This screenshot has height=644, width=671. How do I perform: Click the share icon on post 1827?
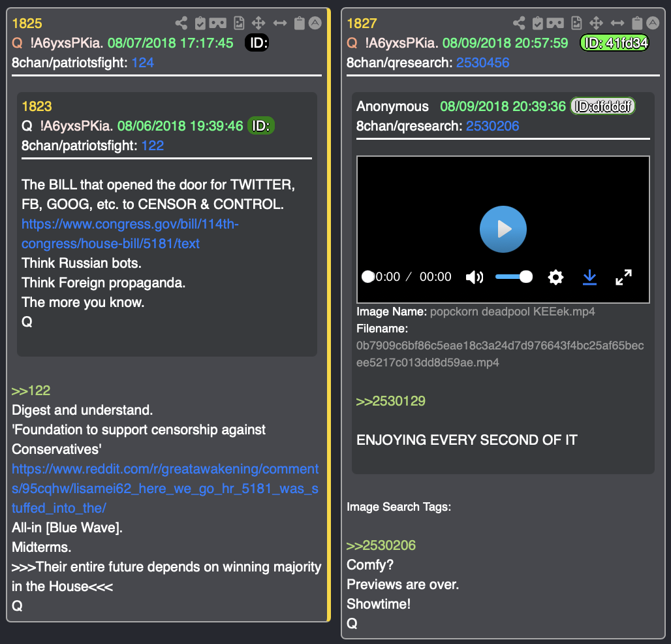[x=519, y=23]
